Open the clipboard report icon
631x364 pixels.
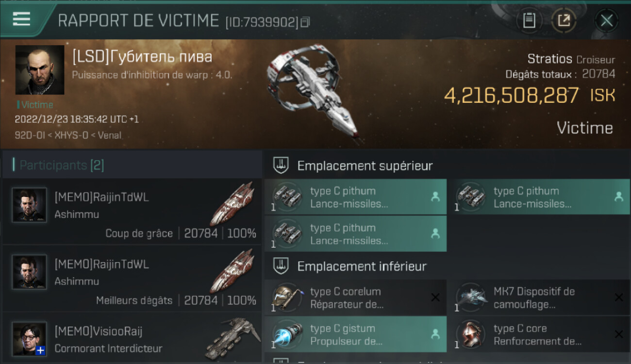tap(529, 20)
